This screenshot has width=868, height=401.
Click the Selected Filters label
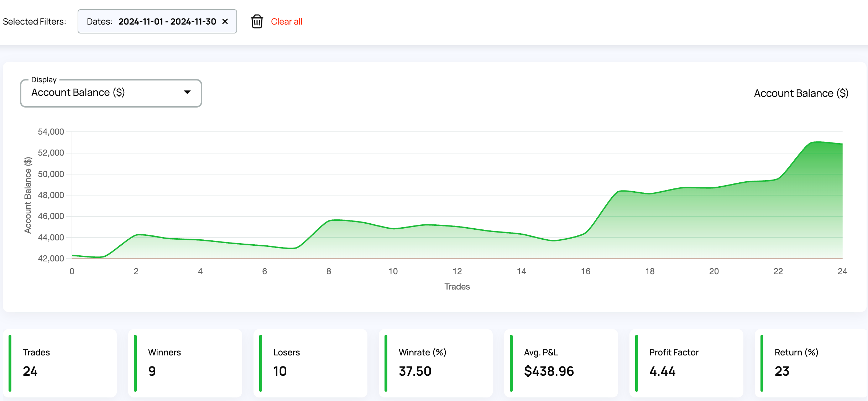[x=35, y=21]
